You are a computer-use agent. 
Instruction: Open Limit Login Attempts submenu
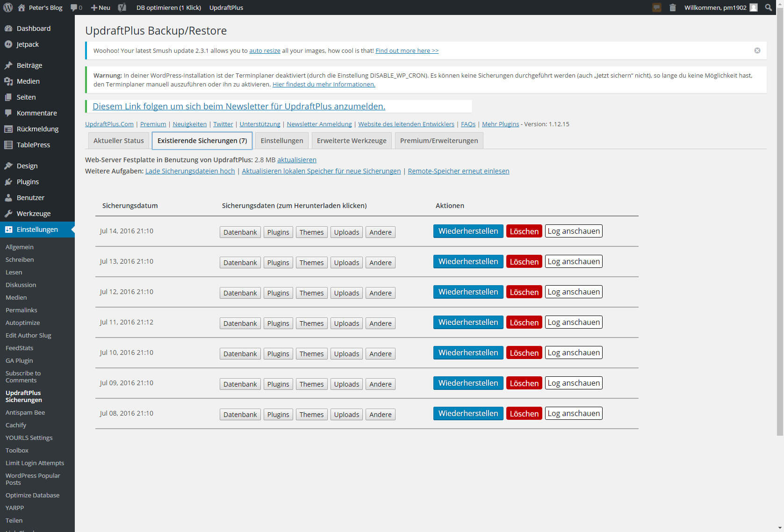pos(35,463)
